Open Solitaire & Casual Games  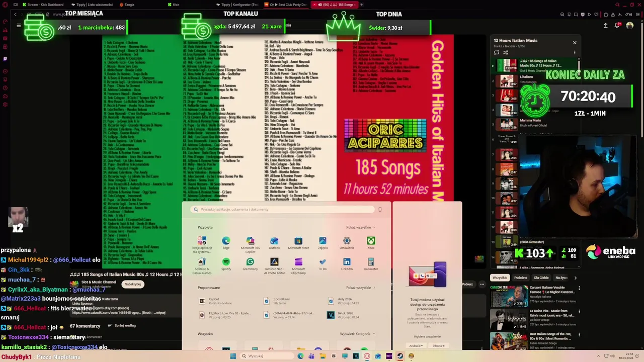(x=202, y=266)
